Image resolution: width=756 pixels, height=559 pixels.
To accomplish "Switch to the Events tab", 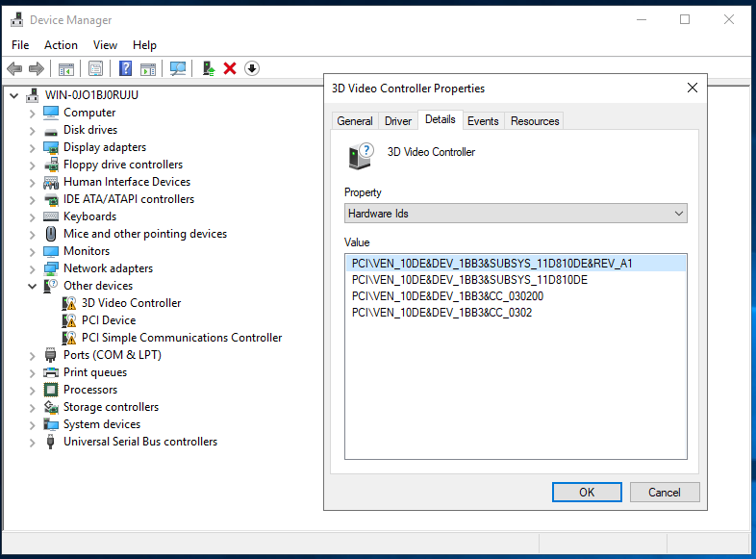I will coord(483,120).
